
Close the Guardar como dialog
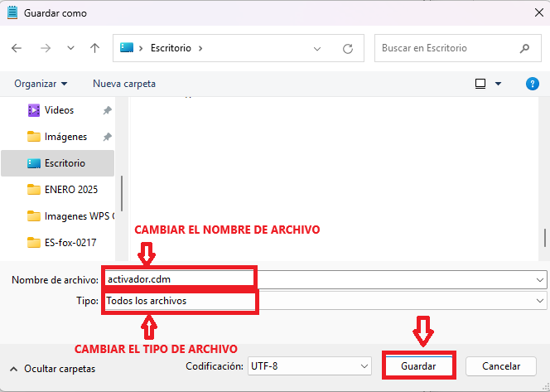[538, 13]
